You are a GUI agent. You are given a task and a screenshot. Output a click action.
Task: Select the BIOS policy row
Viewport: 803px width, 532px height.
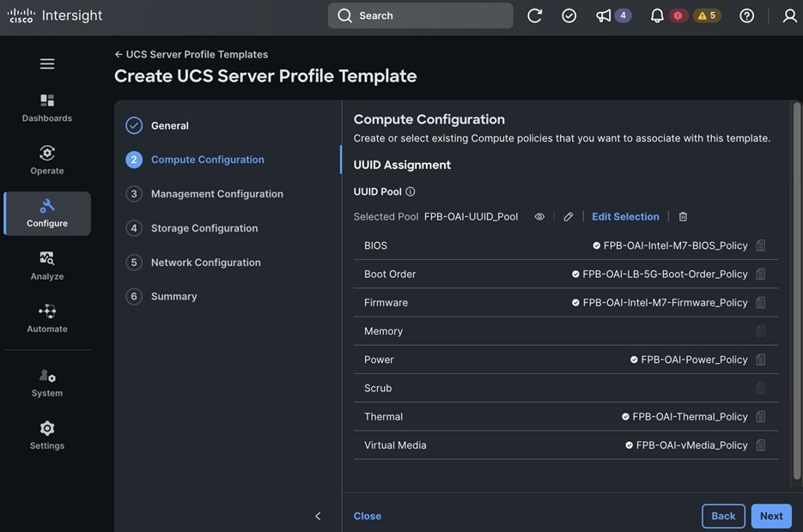pos(566,245)
